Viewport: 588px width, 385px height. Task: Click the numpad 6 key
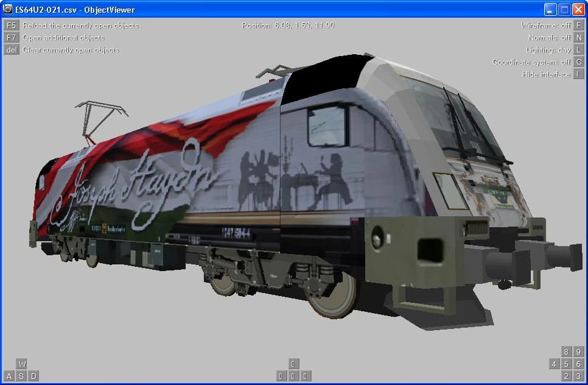click(x=579, y=364)
